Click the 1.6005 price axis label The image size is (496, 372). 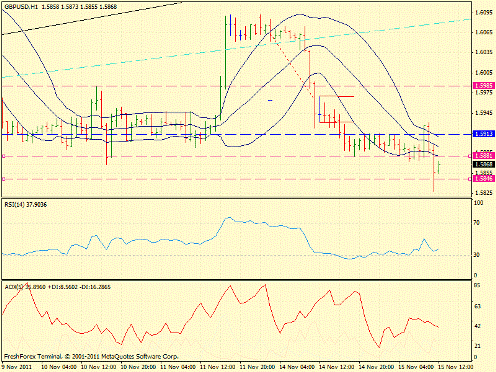pos(484,73)
